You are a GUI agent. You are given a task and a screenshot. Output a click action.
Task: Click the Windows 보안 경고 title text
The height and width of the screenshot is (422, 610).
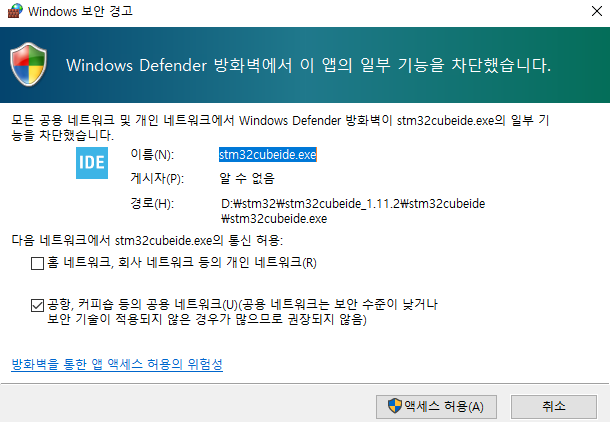point(80,11)
